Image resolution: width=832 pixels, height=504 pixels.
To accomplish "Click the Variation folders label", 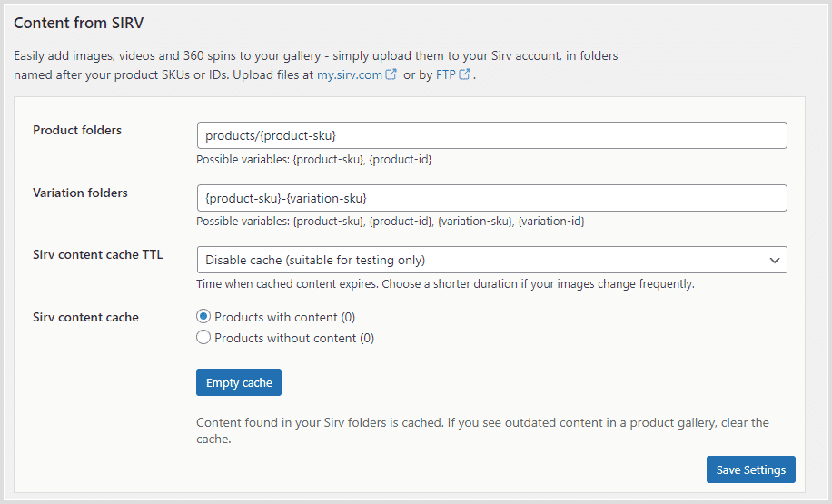I will (80, 193).
